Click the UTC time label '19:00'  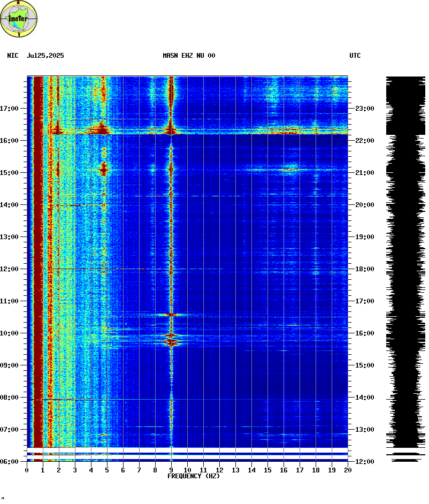click(x=365, y=237)
